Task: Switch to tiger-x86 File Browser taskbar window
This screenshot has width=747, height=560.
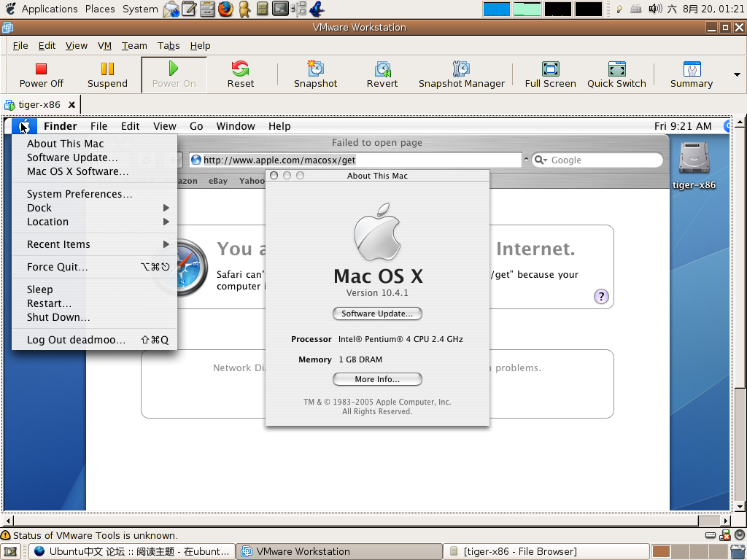Action: pyautogui.click(x=546, y=551)
